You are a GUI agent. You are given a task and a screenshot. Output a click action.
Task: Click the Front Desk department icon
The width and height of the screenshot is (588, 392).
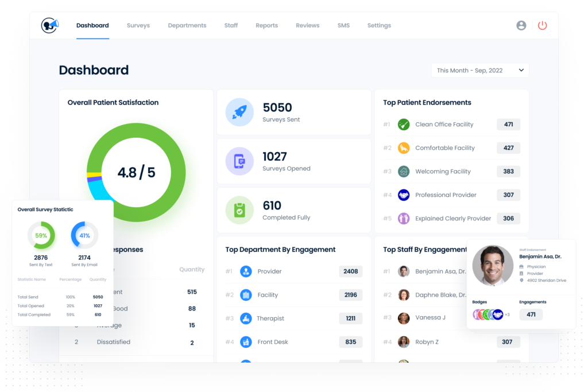(x=247, y=341)
